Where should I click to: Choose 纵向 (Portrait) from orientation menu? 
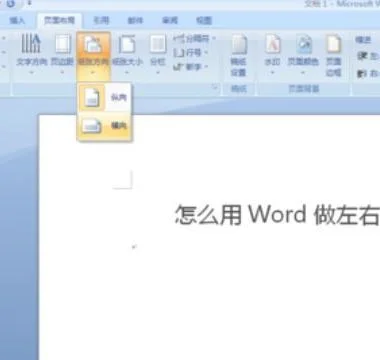(x=104, y=98)
